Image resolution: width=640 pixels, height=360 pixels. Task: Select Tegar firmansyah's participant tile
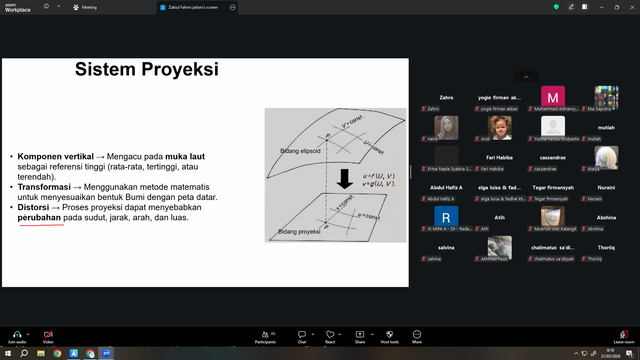pyautogui.click(x=553, y=188)
